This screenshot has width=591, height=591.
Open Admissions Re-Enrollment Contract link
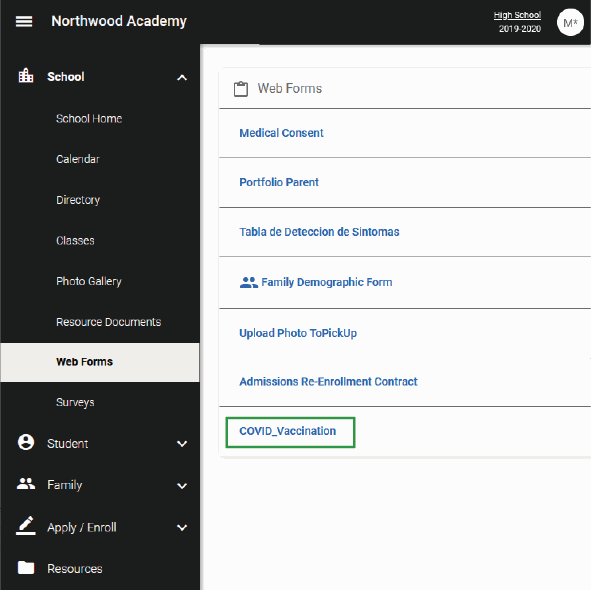(x=328, y=382)
